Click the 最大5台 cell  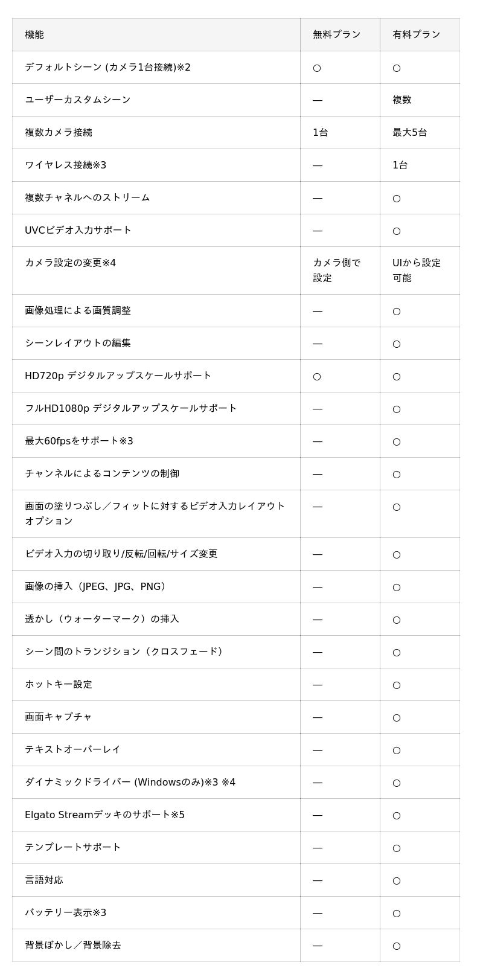tap(409, 133)
